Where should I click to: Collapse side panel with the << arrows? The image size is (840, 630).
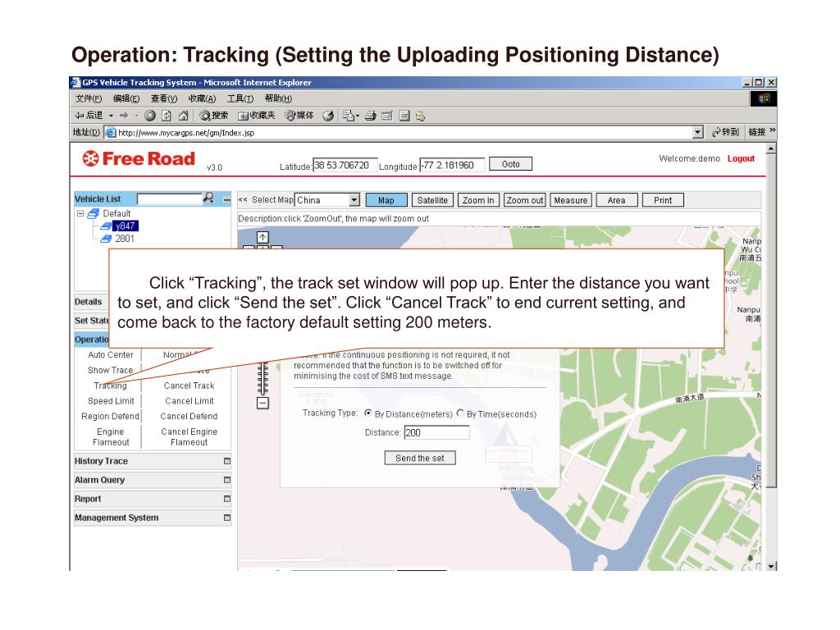click(243, 200)
